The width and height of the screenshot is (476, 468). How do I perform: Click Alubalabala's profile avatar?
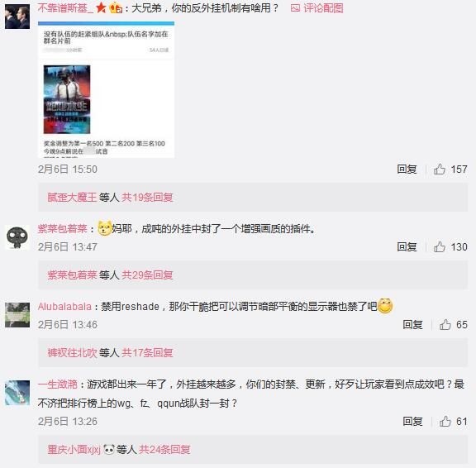point(17,315)
